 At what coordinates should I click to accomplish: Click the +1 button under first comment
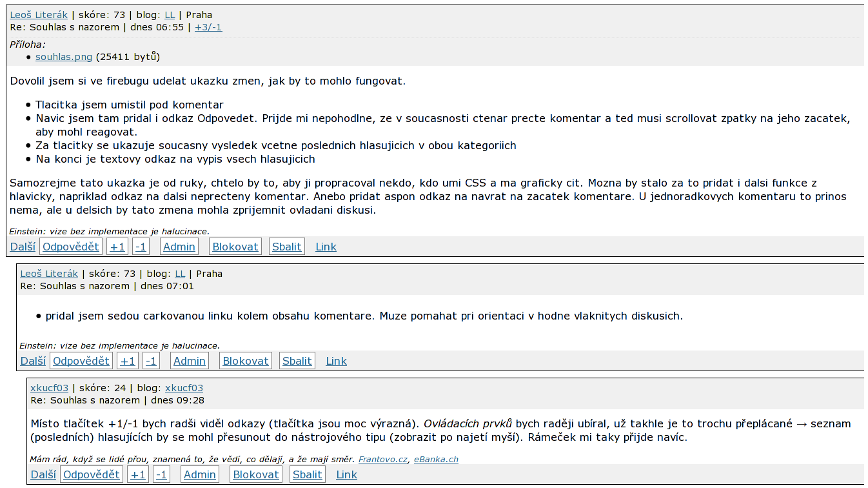pyautogui.click(x=117, y=247)
